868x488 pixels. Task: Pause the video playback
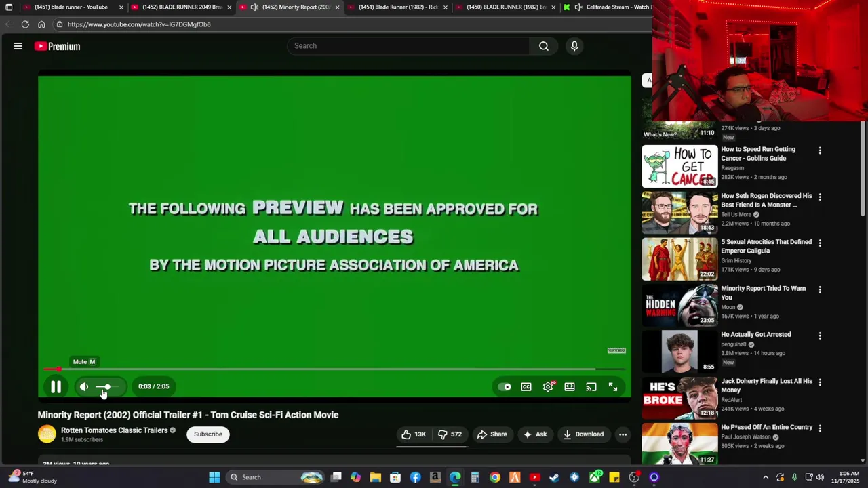[56, 386]
